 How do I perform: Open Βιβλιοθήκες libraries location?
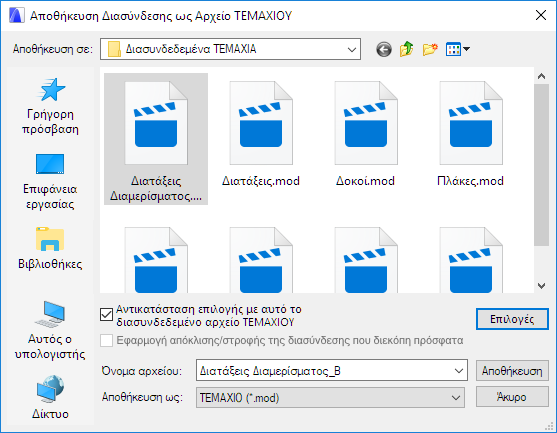tap(50, 249)
